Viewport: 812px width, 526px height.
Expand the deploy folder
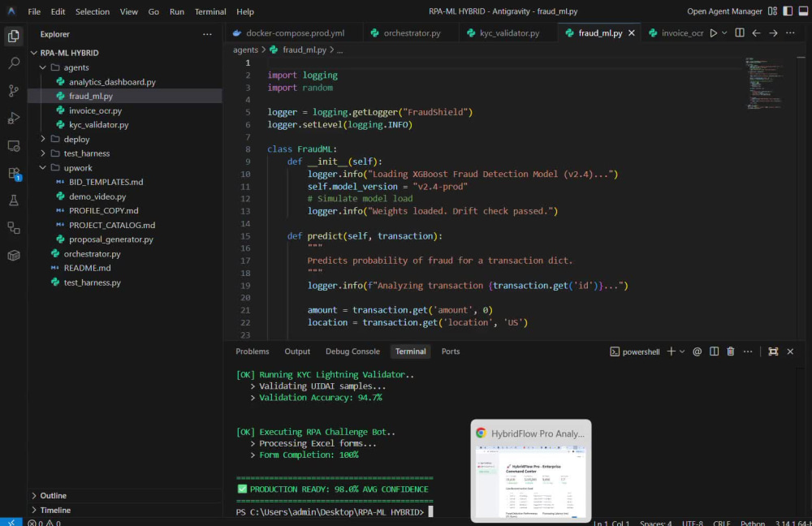[x=43, y=139]
